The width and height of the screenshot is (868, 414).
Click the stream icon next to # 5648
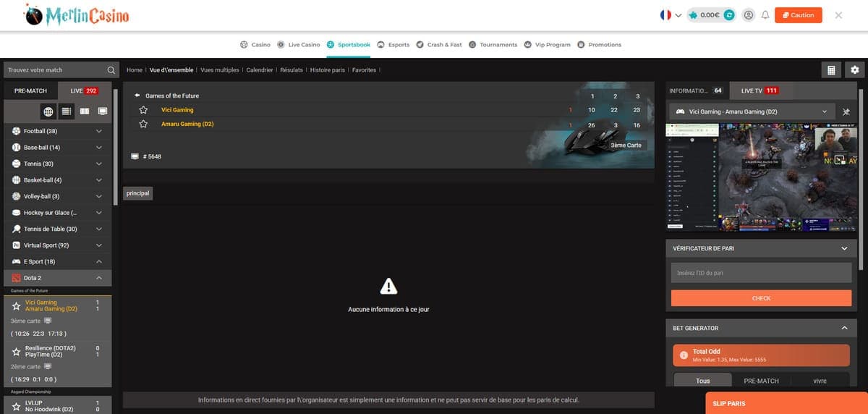tap(135, 156)
